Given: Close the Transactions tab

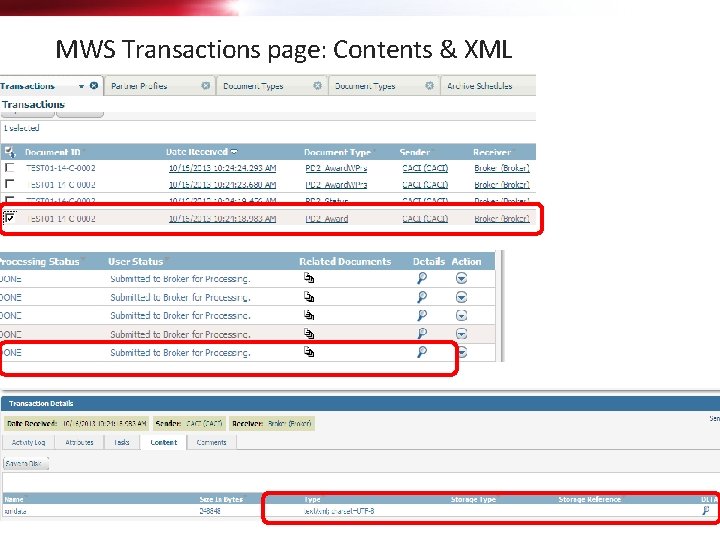Looking at the screenshot, I should tap(94, 86).
